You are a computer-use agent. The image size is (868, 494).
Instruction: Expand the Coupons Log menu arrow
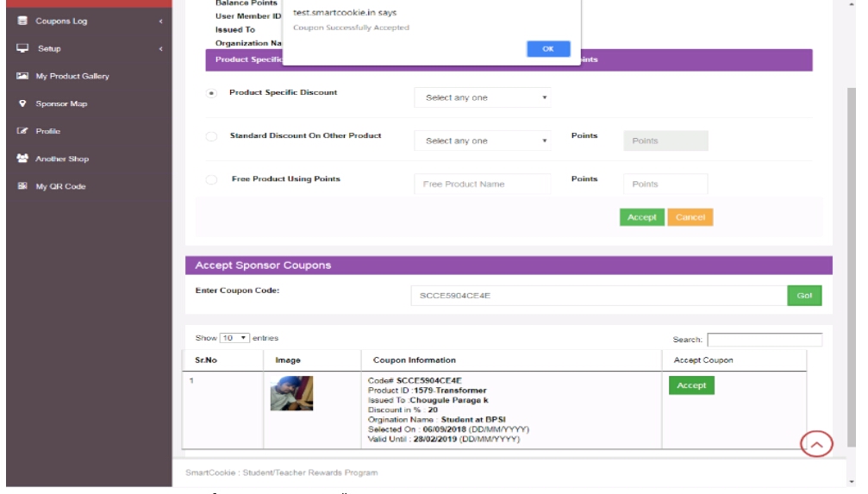point(160,21)
